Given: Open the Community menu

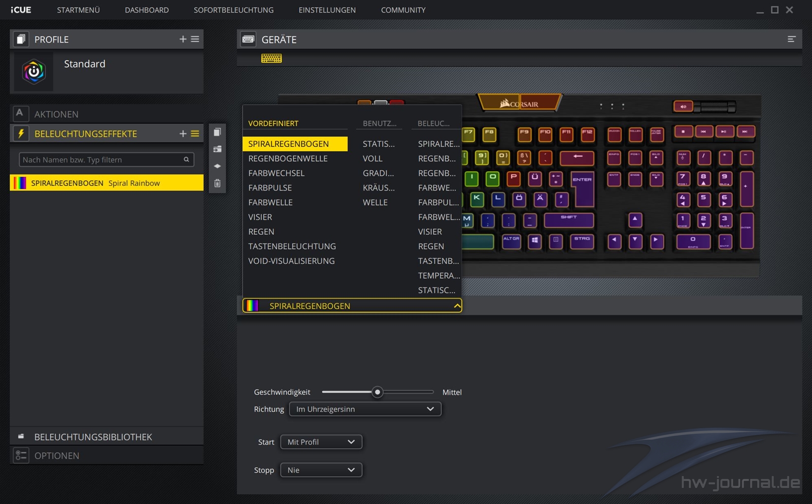Looking at the screenshot, I should tap(403, 10).
